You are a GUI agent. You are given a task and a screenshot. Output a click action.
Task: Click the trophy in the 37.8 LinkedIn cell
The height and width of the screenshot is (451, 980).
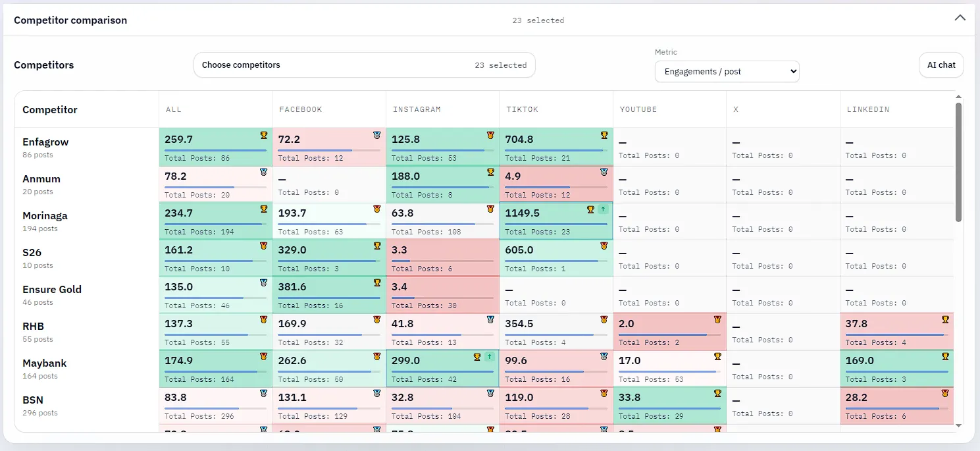945,319
